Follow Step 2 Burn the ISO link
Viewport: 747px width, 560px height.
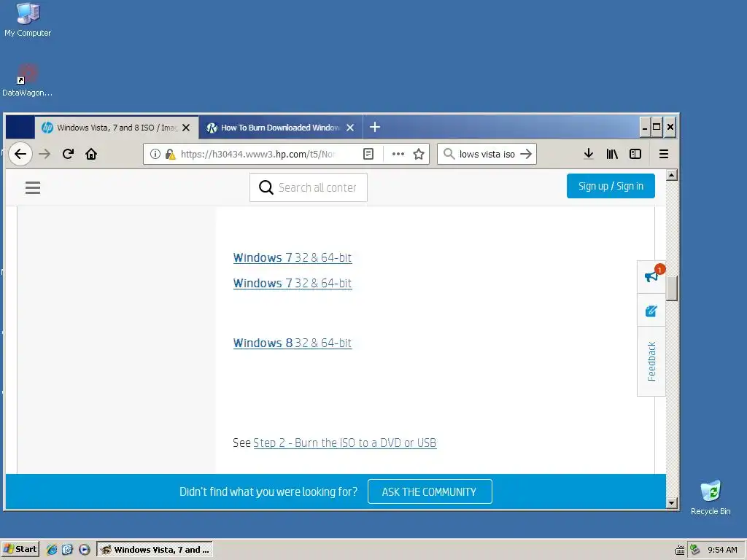pos(345,443)
